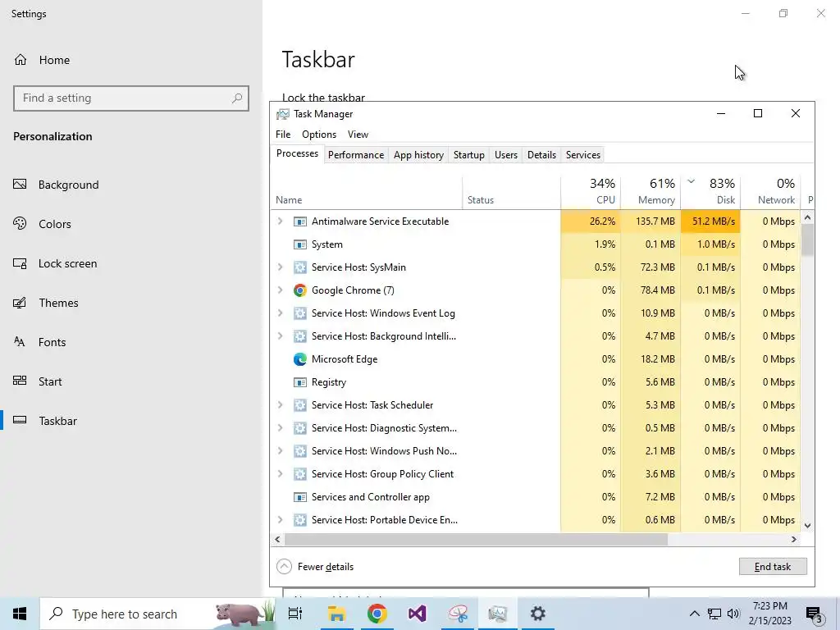Sort processes by Disk column header
840x630 pixels.
click(x=710, y=192)
